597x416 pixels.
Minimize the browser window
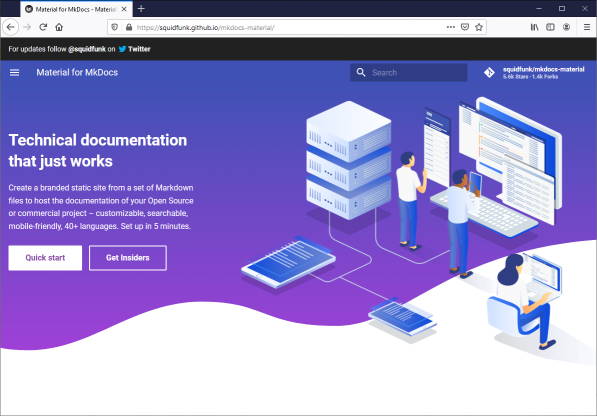539,8
